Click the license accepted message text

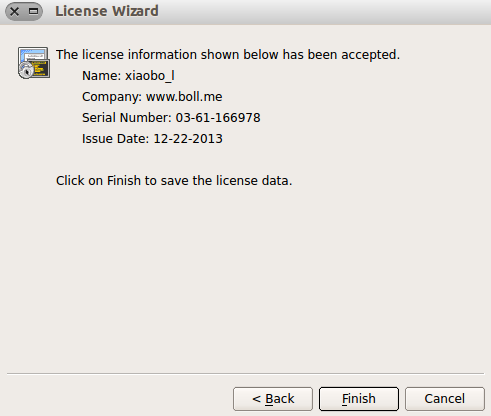pyautogui.click(x=228, y=55)
